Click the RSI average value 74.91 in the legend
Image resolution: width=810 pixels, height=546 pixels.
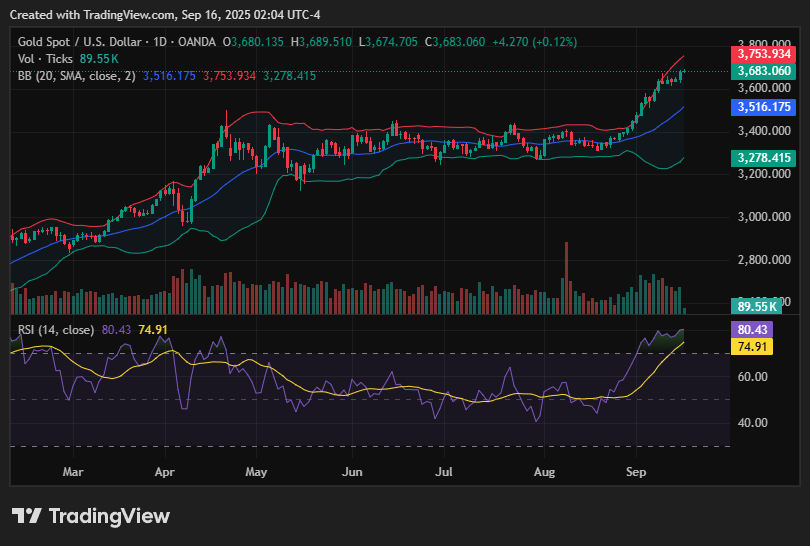pos(153,330)
